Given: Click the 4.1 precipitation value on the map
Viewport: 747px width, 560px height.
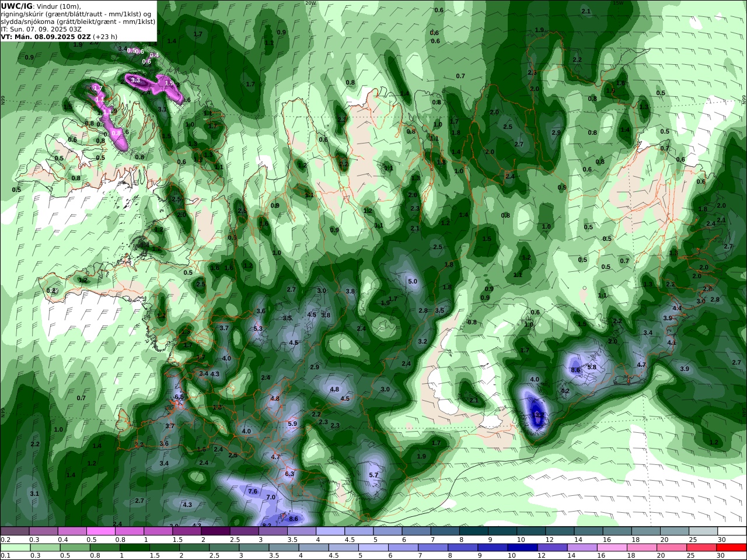Looking at the screenshot, I should pyautogui.click(x=672, y=343).
